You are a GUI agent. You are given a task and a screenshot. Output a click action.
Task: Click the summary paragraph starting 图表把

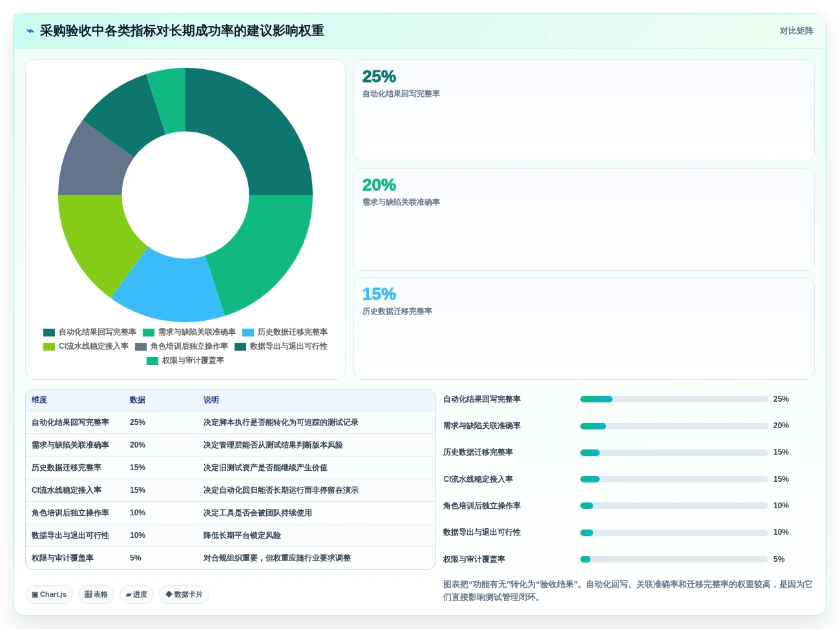tap(628, 591)
